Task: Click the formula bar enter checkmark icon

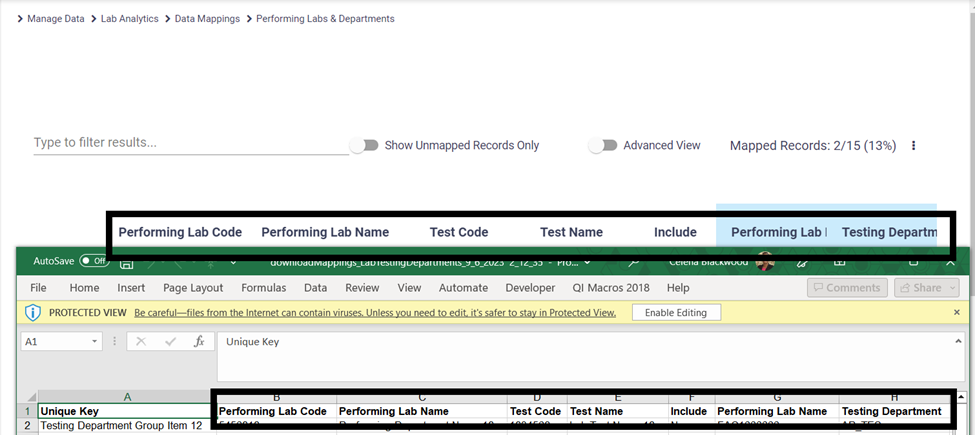Action: [x=170, y=341]
